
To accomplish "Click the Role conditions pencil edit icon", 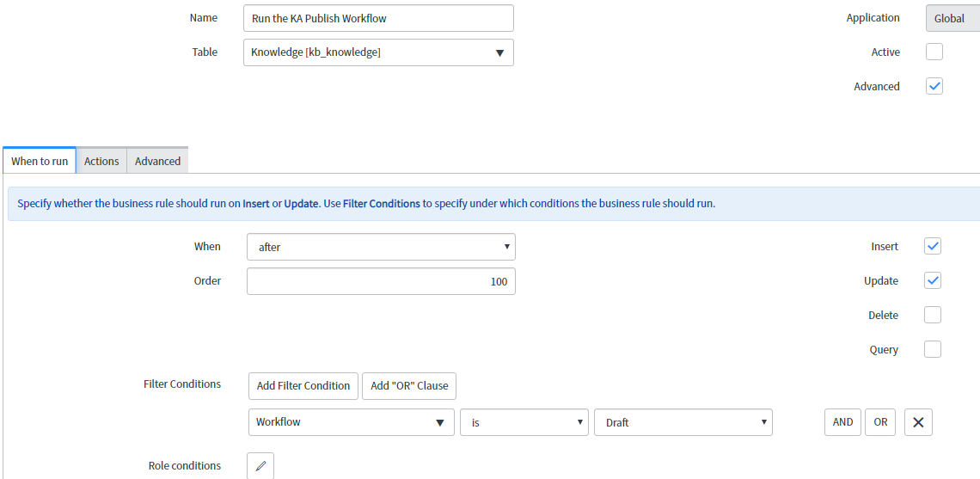I will 260,466.
